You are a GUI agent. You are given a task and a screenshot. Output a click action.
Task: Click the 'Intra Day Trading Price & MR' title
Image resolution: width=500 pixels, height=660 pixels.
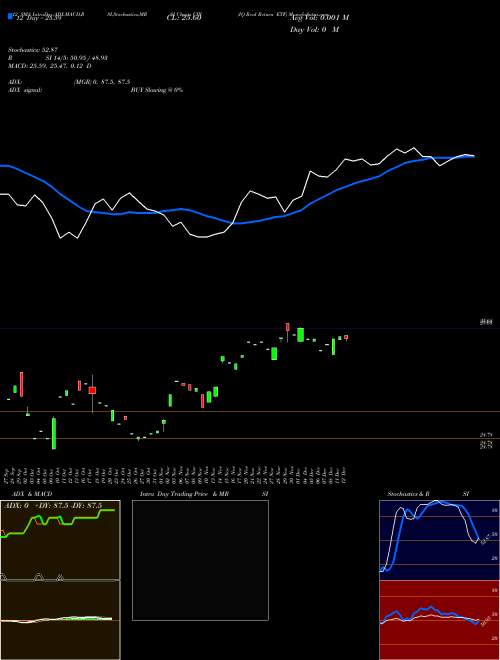tap(184, 494)
